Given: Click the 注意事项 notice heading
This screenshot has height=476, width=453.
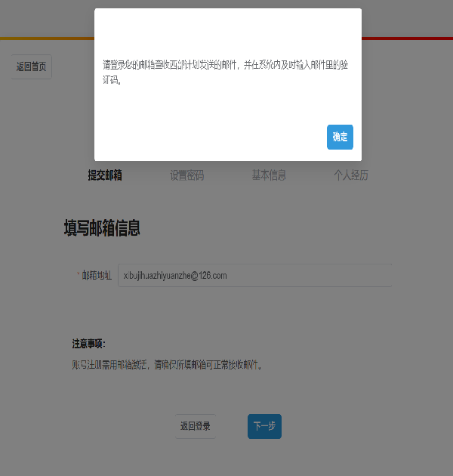Looking at the screenshot, I should click(x=88, y=344).
